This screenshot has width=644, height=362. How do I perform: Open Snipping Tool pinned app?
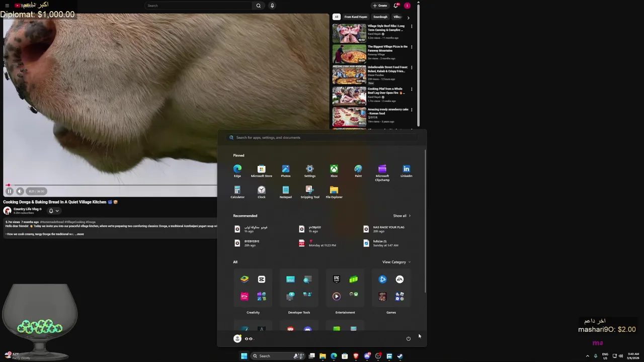click(x=310, y=192)
